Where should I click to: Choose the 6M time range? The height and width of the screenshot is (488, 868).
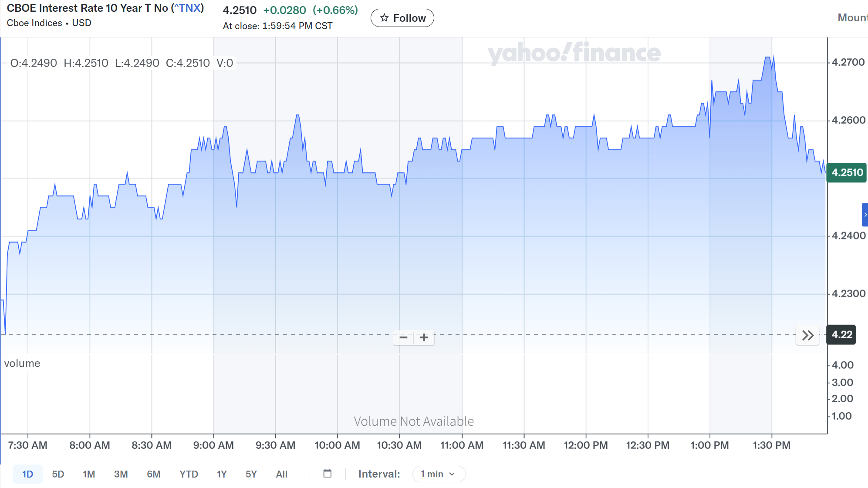[x=153, y=474]
